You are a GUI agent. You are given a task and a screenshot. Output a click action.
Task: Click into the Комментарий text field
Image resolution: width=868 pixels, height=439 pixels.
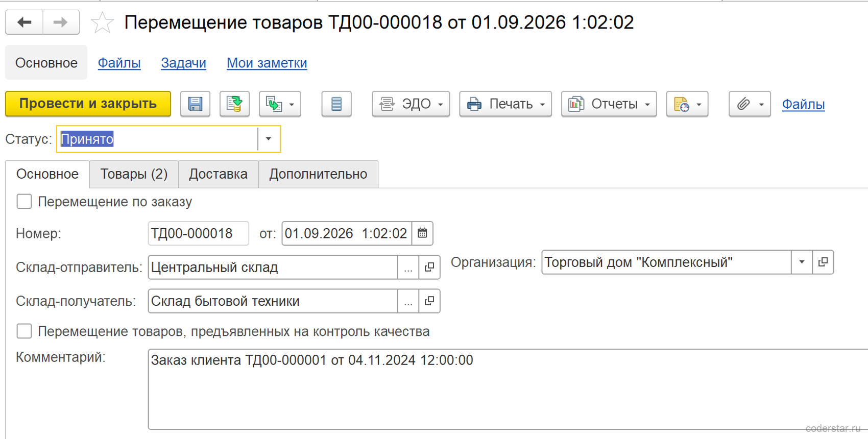[x=508, y=389]
